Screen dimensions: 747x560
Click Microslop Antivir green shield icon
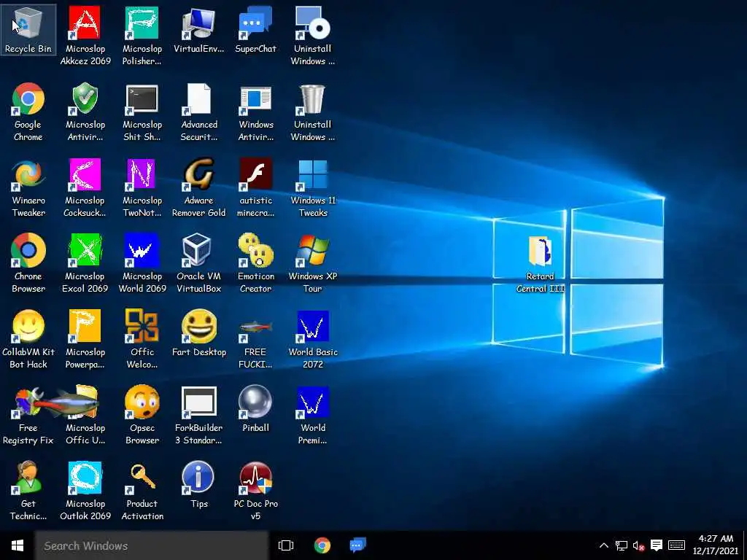(85, 112)
